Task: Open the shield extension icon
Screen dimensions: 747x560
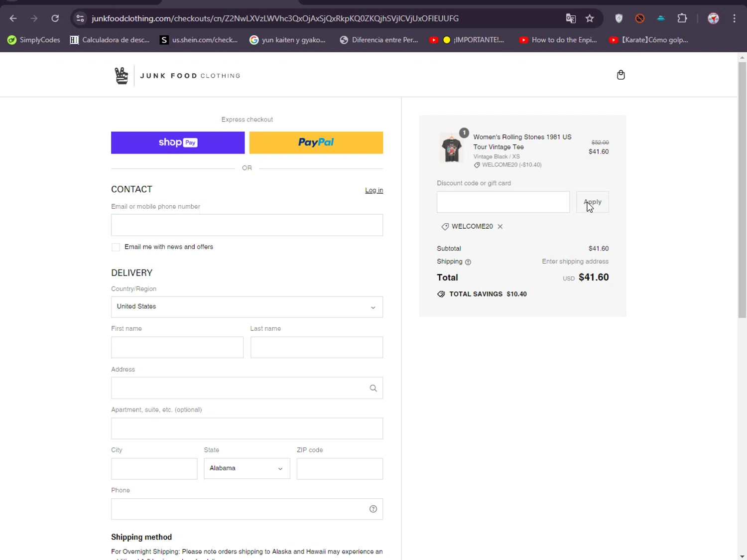Action: coord(619,18)
